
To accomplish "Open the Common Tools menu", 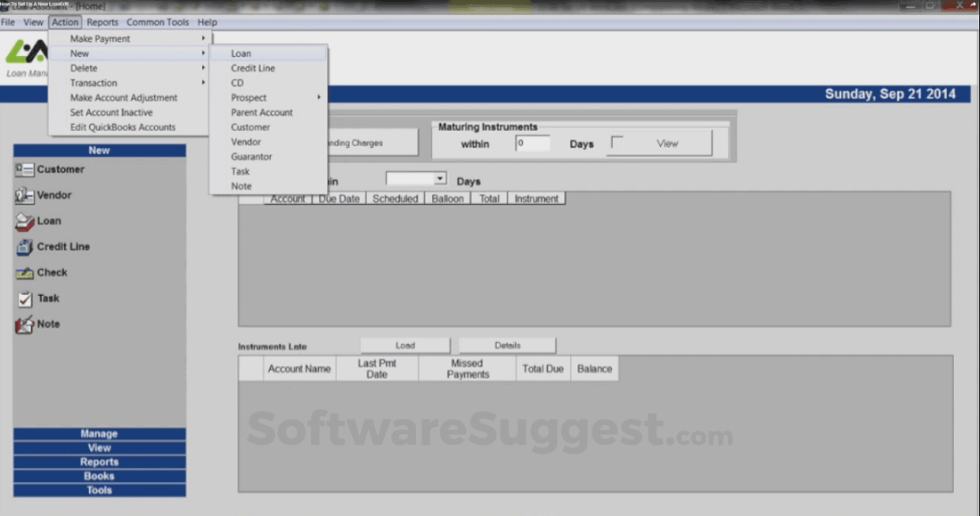I will point(158,22).
